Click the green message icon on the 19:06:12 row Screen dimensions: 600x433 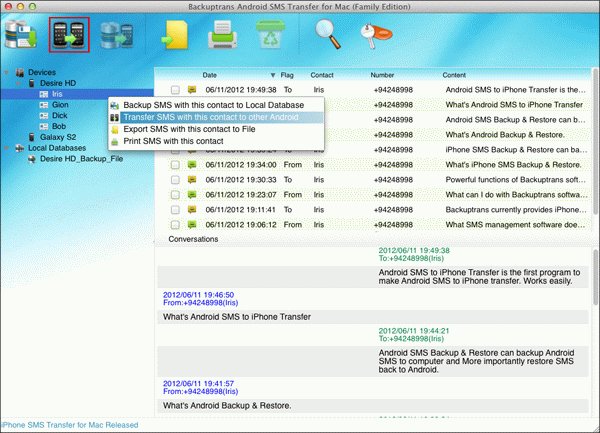(192, 225)
